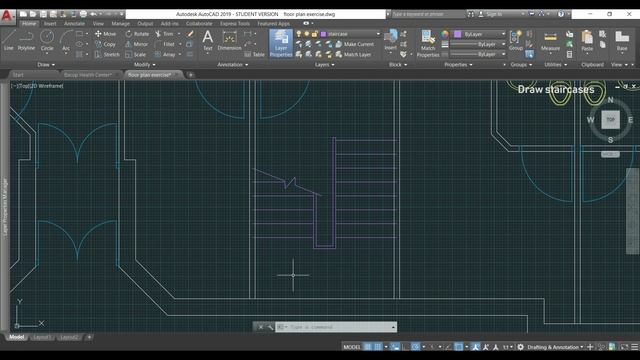The image size is (640, 360).
Task: Open the Insert ribbon tab
Action: 50,24
